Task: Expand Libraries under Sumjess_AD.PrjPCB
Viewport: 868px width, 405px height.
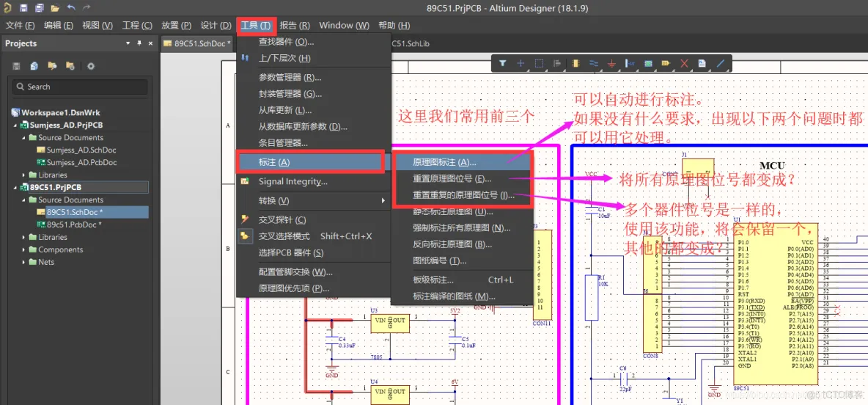Action: pyautogui.click(x=23, y=175)
